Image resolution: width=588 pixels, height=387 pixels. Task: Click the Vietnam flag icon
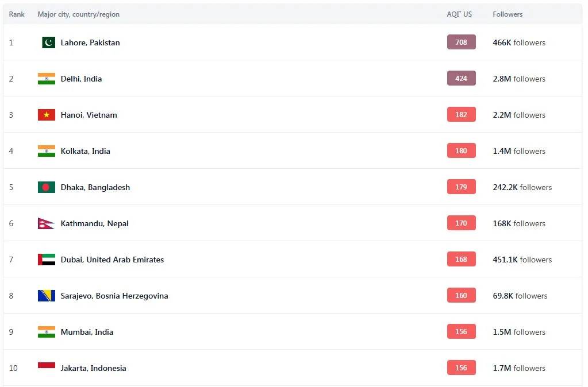click(47, 115)
